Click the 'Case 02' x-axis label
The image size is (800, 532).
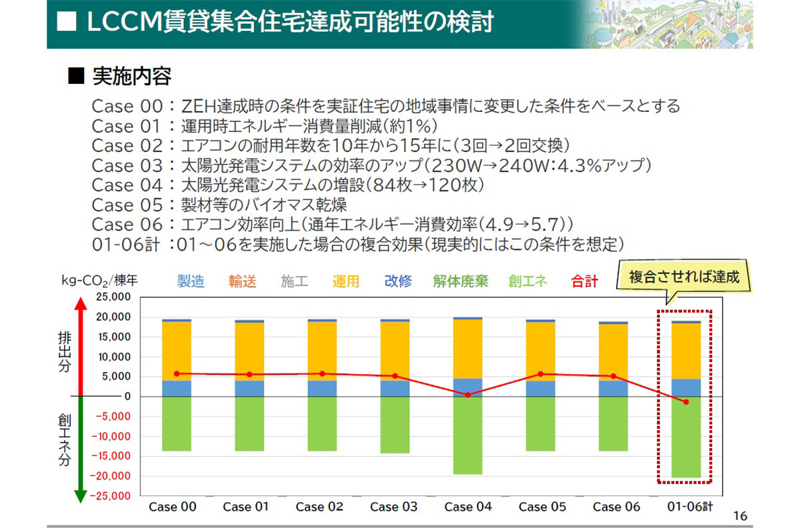(x=320, y=507)
